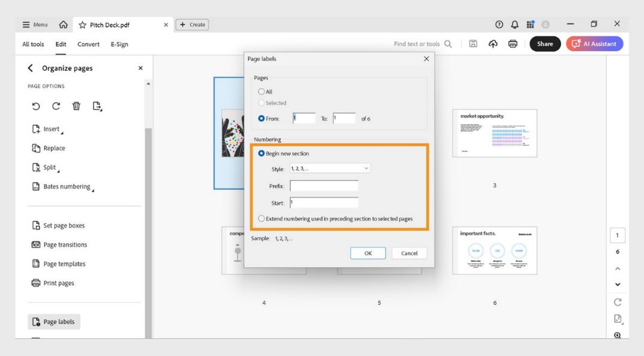Image resolution: width=644 pixels, height=356 pixels.
Task: Select the Undo icon in Organize pages
Action: coord(36,106)
